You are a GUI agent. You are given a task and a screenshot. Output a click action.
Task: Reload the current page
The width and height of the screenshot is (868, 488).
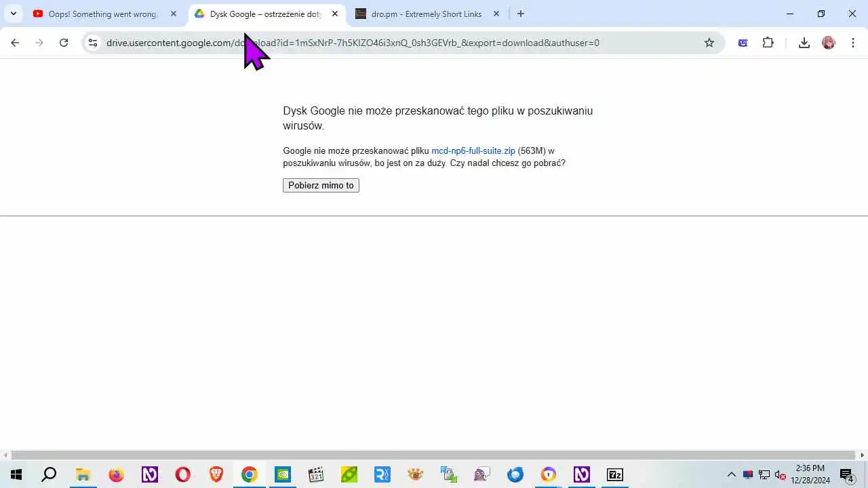pos(64,43)
